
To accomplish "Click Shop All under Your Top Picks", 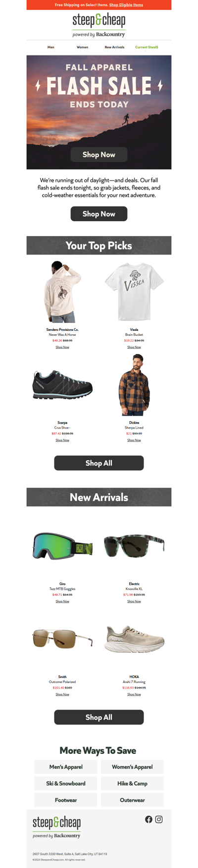I will click(x=99, y=463).
